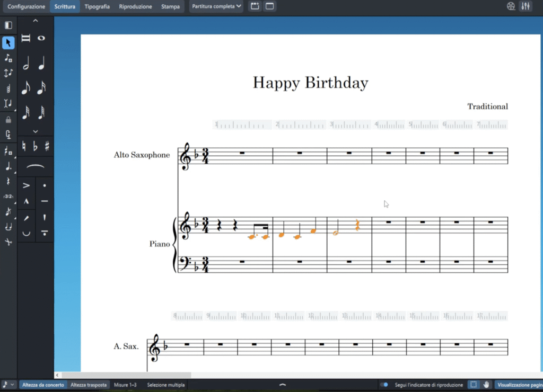Click the Altezza da concerto button
Image resolution: width=543 pixels, height=392 pixels.
[x=43, y=385]
